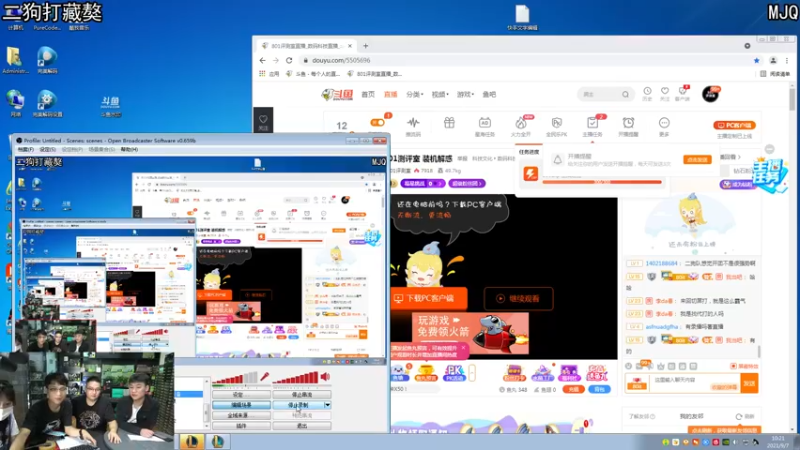Open the 应用 apps bookmark shortcut
Image resolution: width=800 pixels, height=450 pixels.
tap(269, 74)
